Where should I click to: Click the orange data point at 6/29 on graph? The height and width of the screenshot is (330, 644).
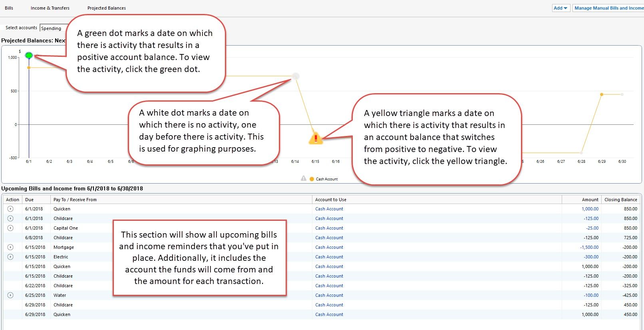602,94
